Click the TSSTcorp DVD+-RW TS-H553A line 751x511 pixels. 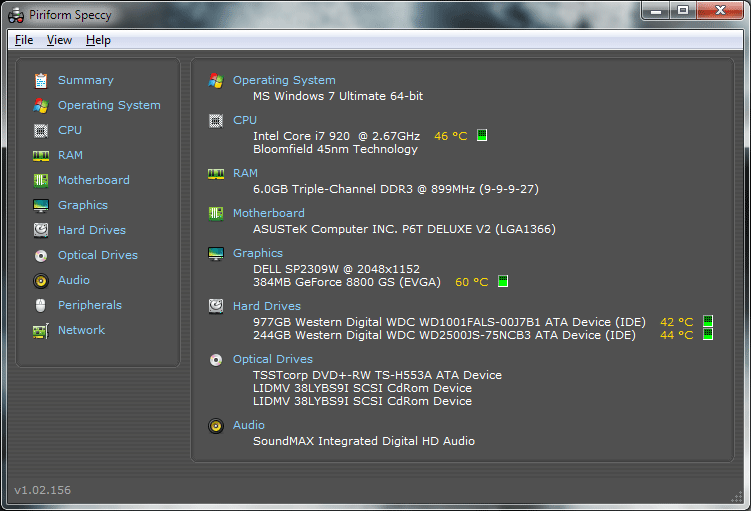click(x=377, y=375)
